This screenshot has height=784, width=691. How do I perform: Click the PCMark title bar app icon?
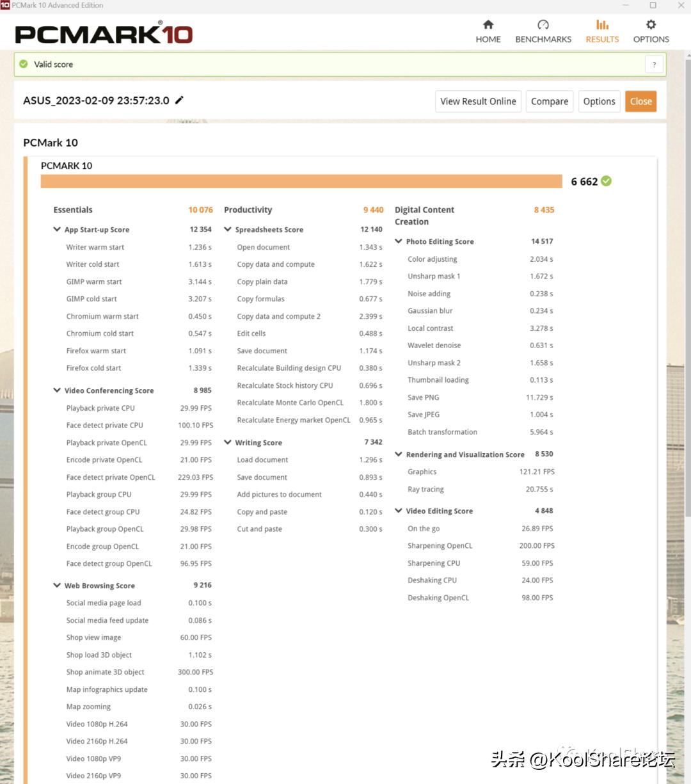(5, 5)
